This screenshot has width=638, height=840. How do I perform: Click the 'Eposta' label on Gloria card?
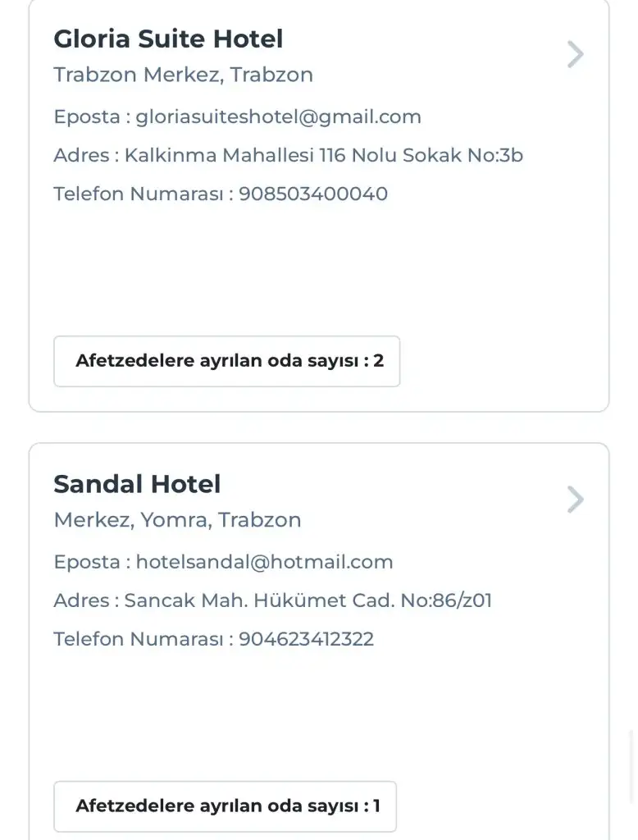coord(87,116)
